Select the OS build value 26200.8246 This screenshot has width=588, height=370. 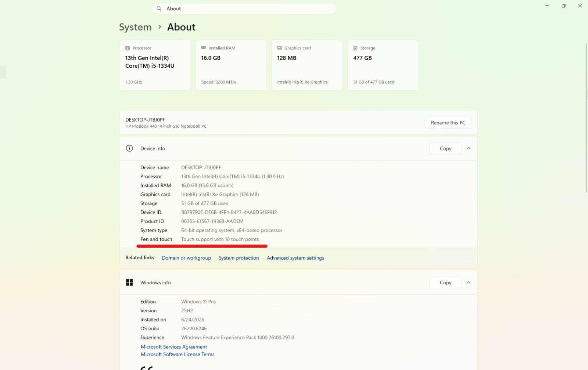[x=194, y=329]
